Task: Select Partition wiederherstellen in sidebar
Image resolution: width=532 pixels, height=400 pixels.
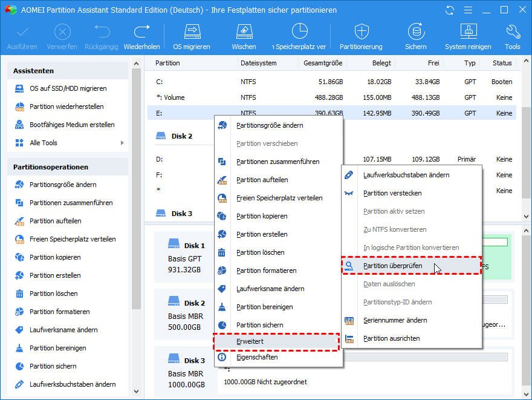Action: point(66,107)
